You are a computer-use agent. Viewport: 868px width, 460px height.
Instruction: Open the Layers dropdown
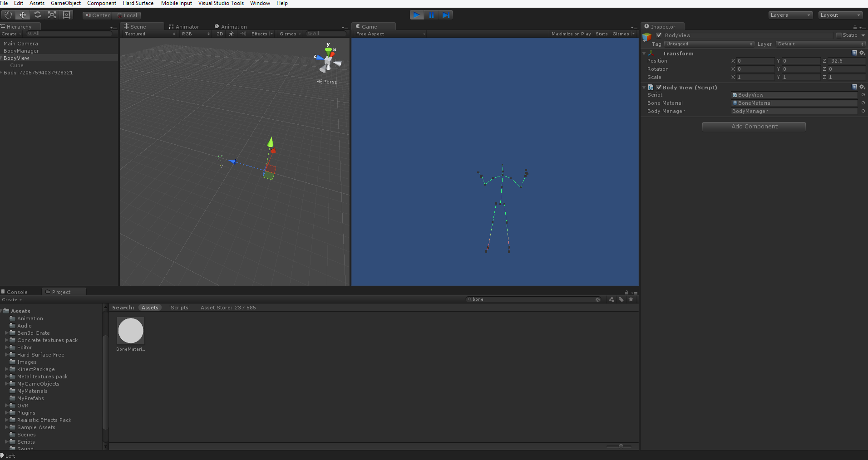pos(790,15)
